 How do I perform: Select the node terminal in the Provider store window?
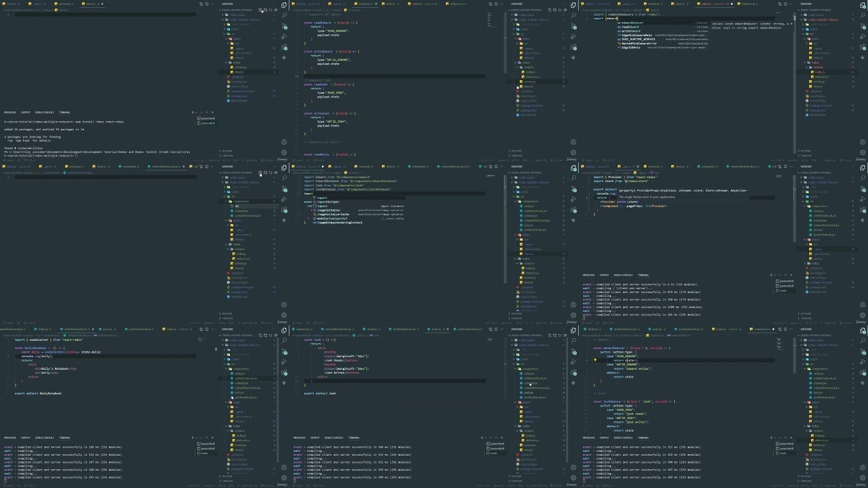click(x=783, y=290)
